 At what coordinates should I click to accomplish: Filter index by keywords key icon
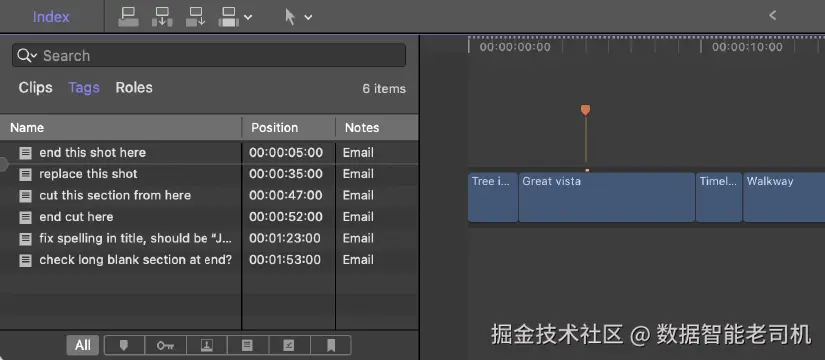pyautogui.click(x=165, y=345)
